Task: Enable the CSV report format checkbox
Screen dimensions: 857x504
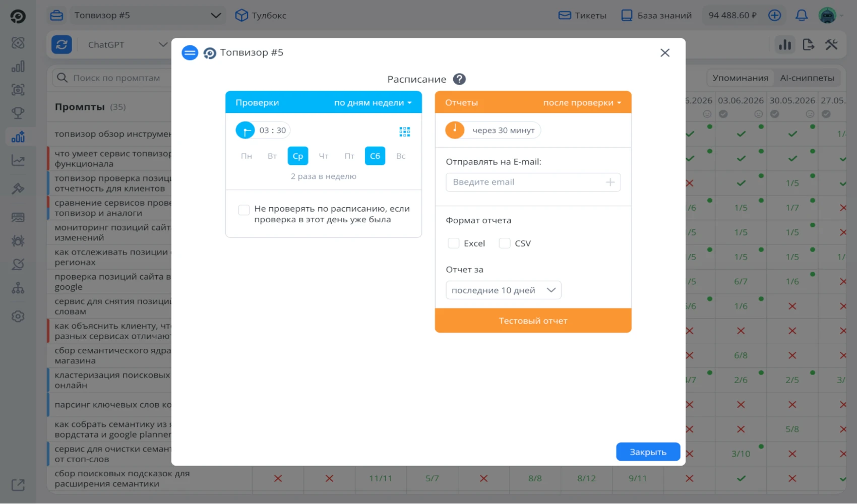Action: (x=505, y=243)
